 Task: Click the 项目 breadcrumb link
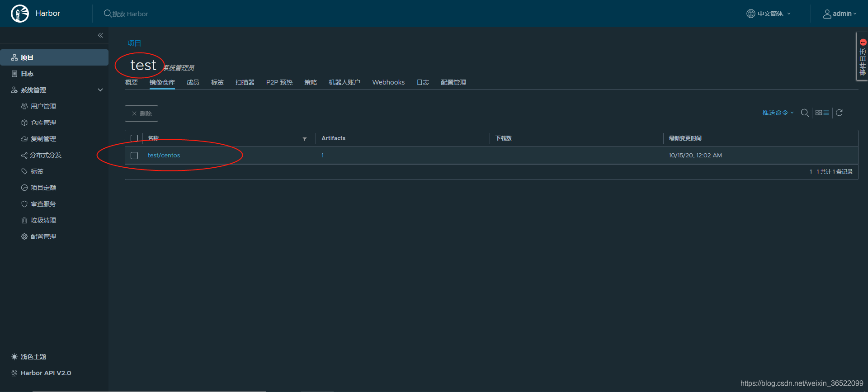(x=134, y=43)
